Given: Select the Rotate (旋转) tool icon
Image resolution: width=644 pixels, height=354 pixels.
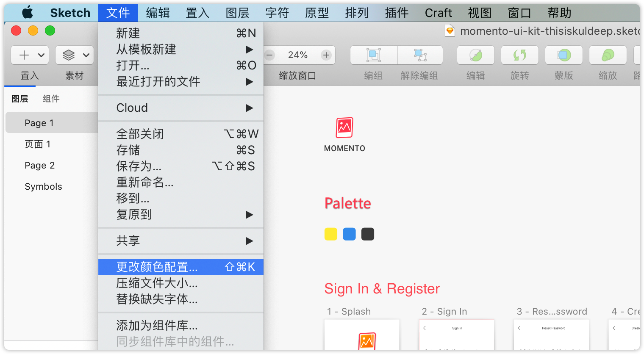Looking at the screenshot, I should tap(519, 55).
